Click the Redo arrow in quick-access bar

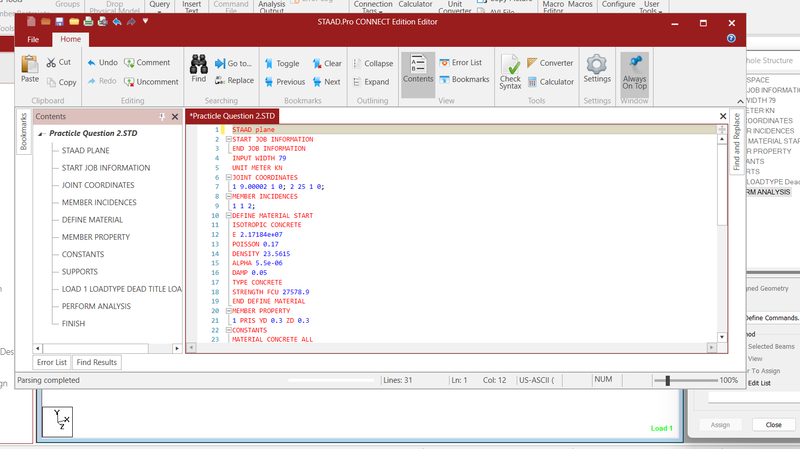coord(131,21)
